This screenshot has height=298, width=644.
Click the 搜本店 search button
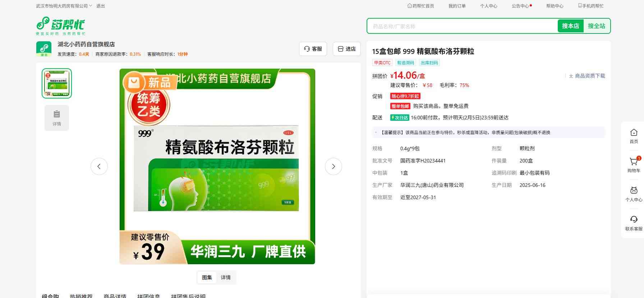point(570,26)
